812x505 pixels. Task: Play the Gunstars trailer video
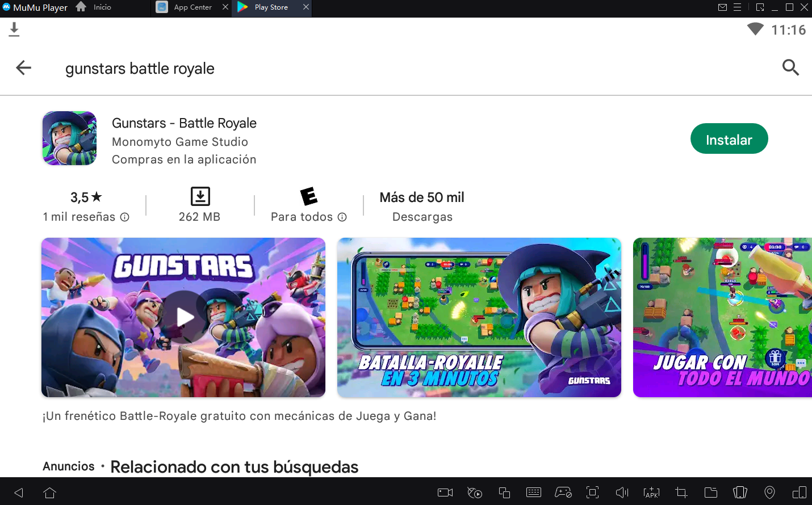point(183,317)
